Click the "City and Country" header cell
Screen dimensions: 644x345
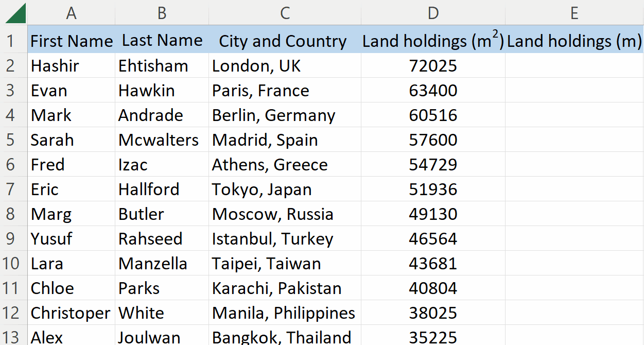coord(285,41)
